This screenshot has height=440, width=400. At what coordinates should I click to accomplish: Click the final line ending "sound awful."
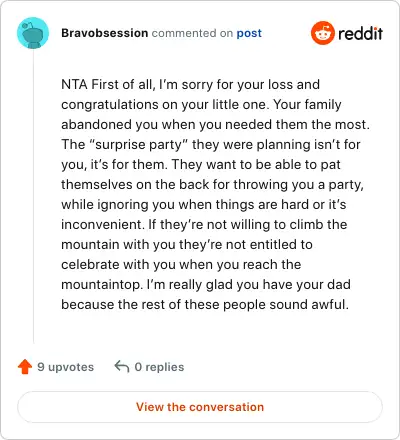point(205,304)
